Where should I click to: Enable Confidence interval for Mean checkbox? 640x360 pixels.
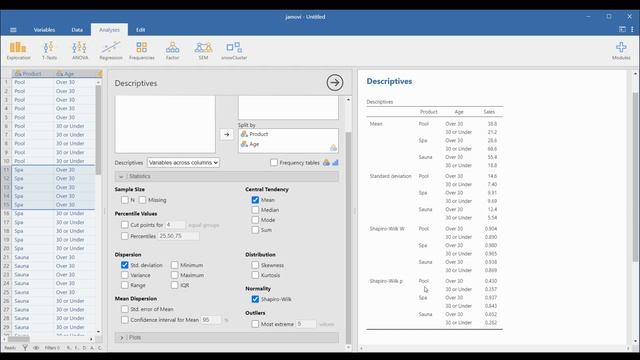pos(124,320)
